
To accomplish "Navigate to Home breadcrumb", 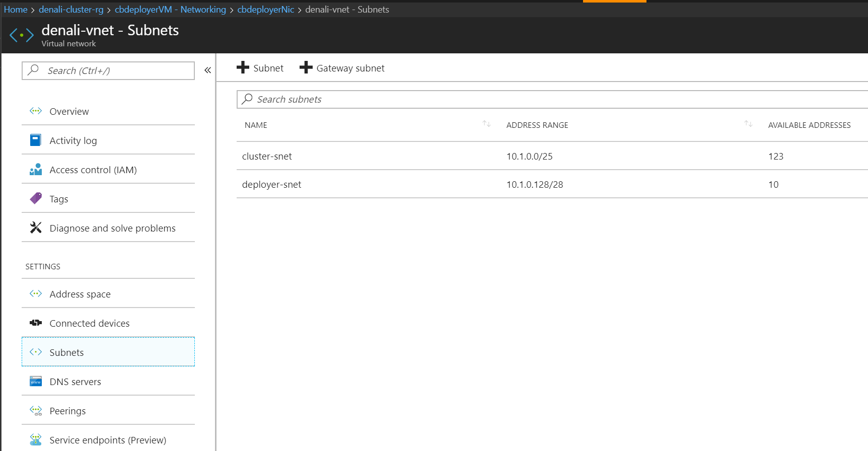I will pos(16,10).
